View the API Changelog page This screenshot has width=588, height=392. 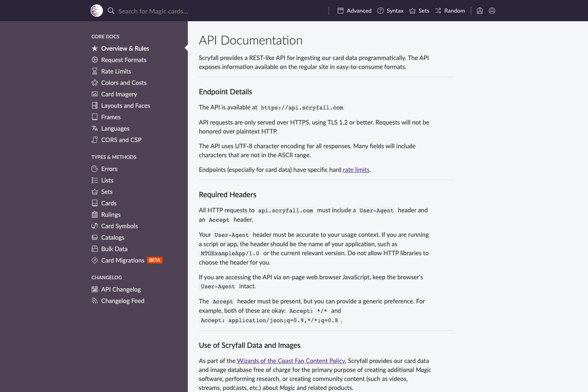(121, 289)
